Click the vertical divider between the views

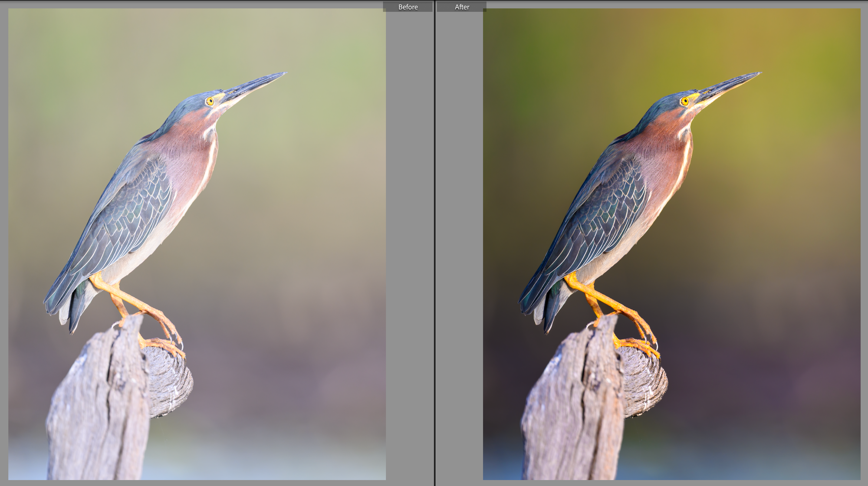pyautogui.click(x=434, y=243)
